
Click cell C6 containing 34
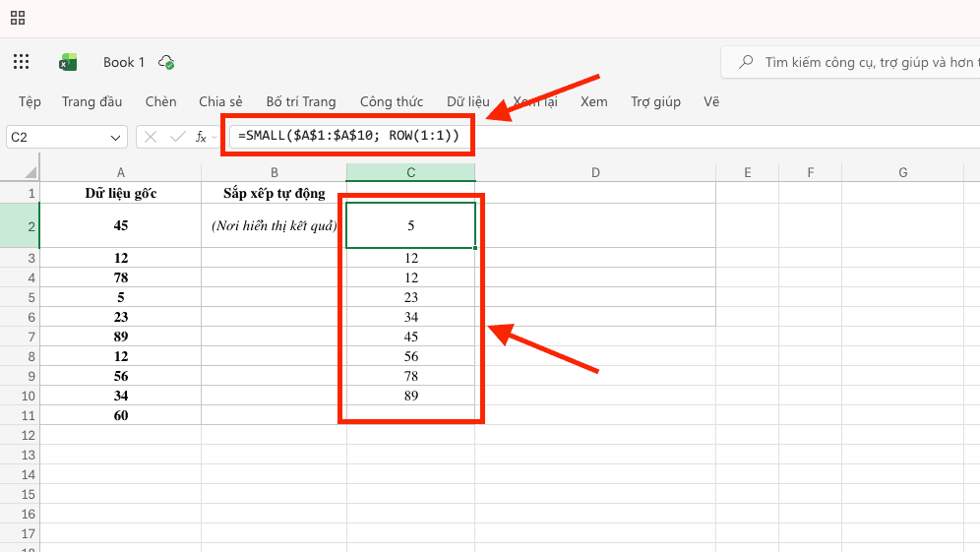tap(410, 317)
